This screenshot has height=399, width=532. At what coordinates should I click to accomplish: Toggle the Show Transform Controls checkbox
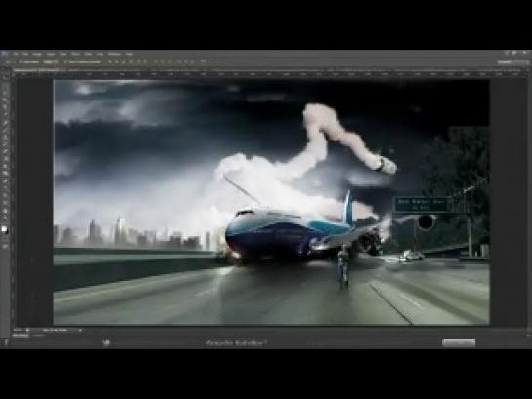point(65,62)
